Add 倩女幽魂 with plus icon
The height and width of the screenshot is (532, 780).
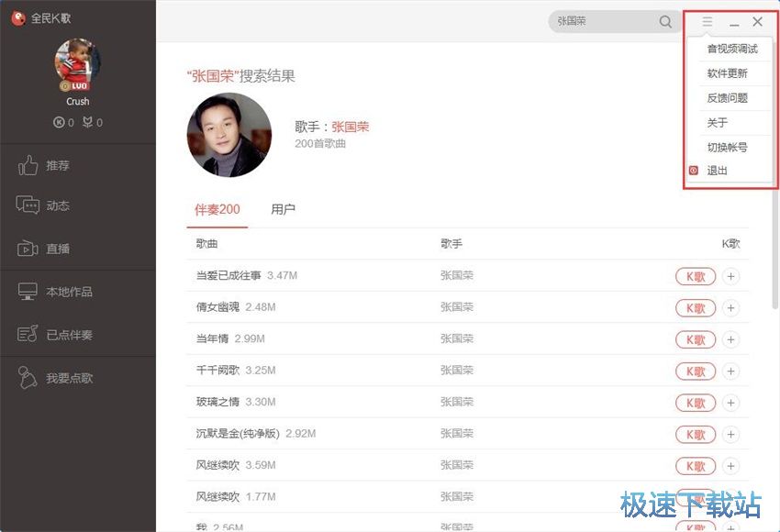(730, 308)
